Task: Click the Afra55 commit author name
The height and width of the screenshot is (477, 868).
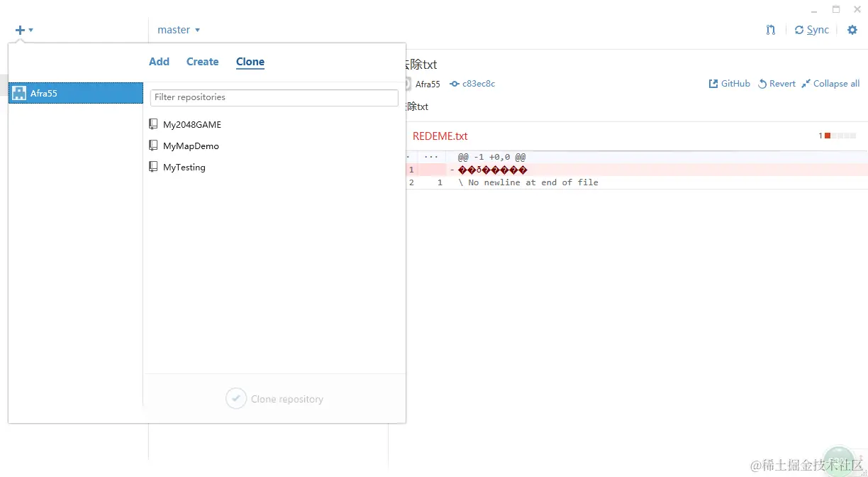Action: point(428,84)
